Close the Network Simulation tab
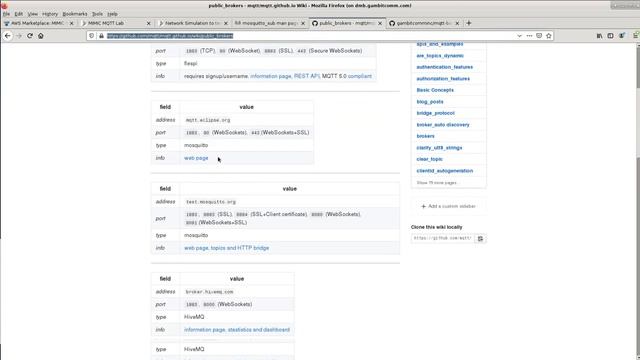640x360 pixels. click(x=226, y=23)
